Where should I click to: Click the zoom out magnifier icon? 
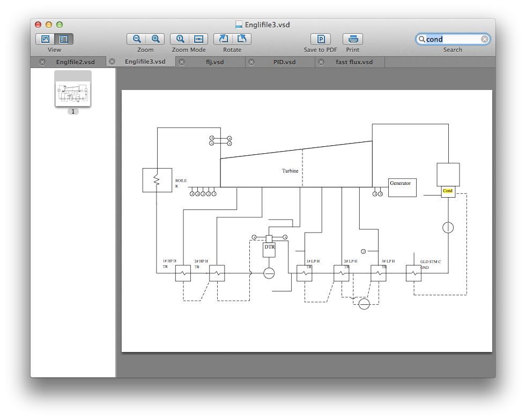tap(137, 39)
